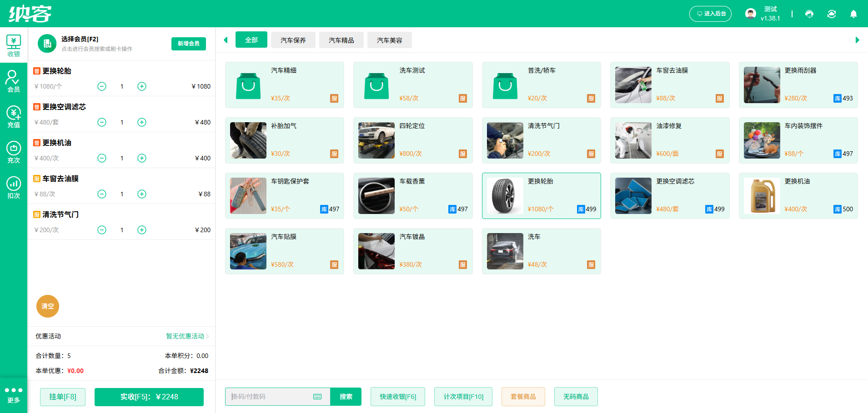Add the 四轮定位 product card
868x413 pixels.
tap(413, 140)
